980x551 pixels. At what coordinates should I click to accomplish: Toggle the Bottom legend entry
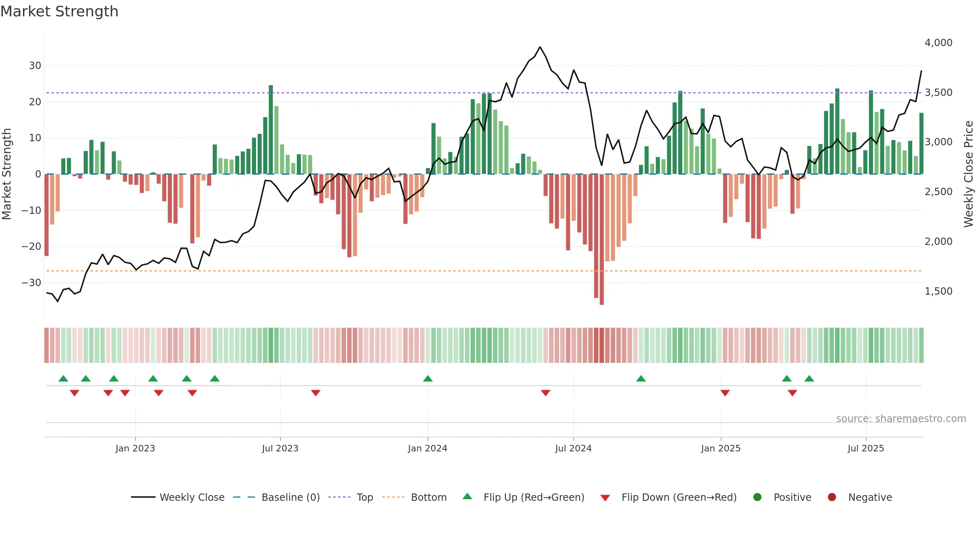[414, 497]
